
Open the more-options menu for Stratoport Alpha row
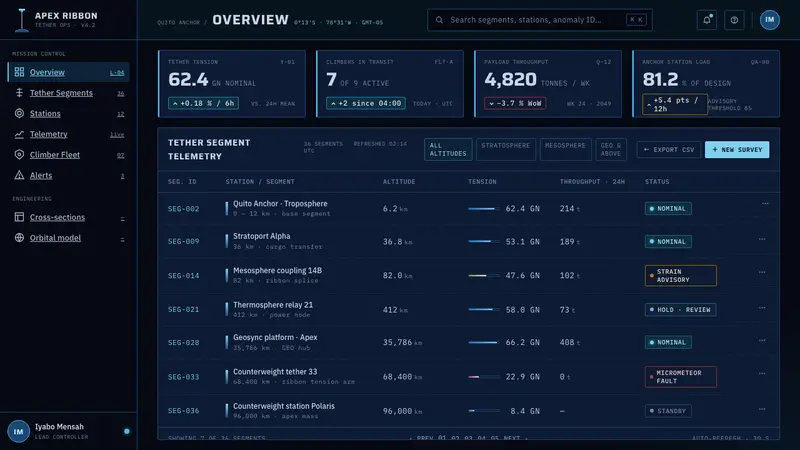(x=762, y=239)
